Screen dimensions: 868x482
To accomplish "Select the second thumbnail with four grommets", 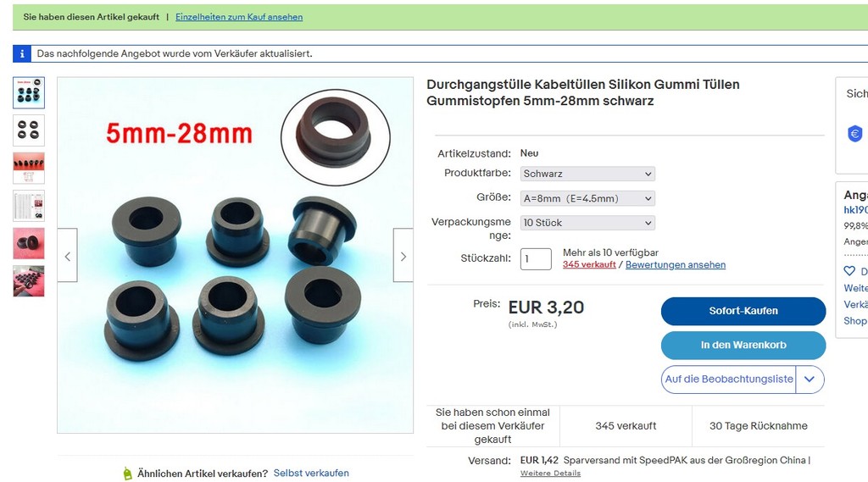I will (x=29, y=130).
